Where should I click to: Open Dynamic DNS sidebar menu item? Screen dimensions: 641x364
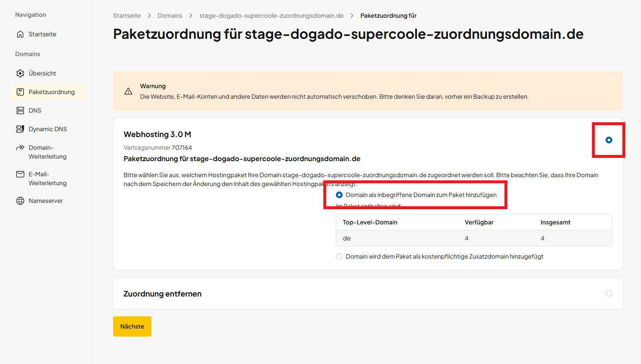(x=48, y=129)
